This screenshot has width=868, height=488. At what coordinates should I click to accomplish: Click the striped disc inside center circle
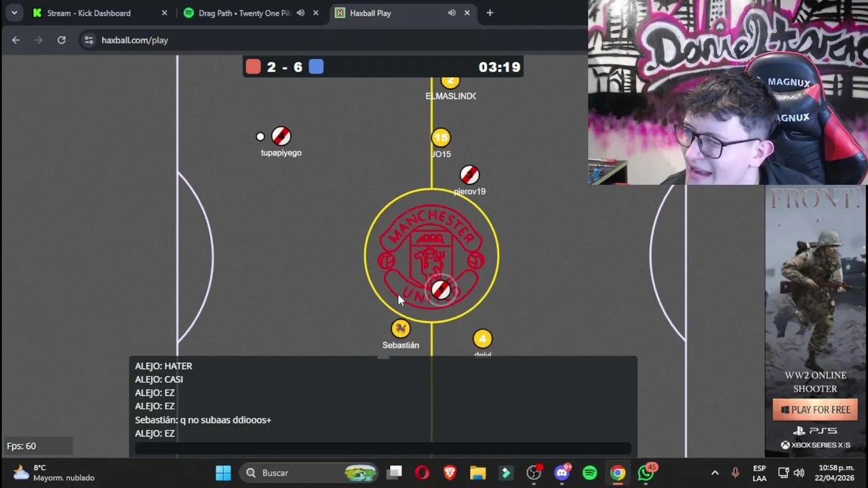(441, 290)
